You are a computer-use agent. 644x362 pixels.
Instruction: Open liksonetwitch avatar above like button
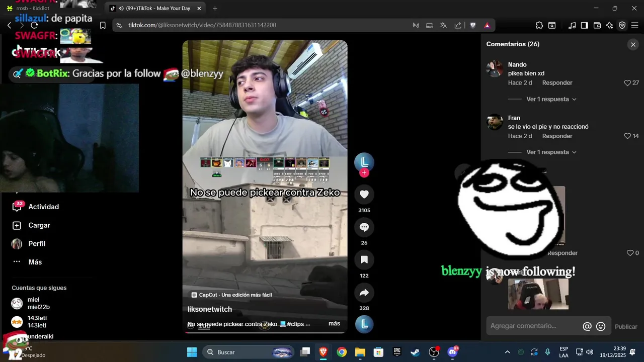point(364,162)
